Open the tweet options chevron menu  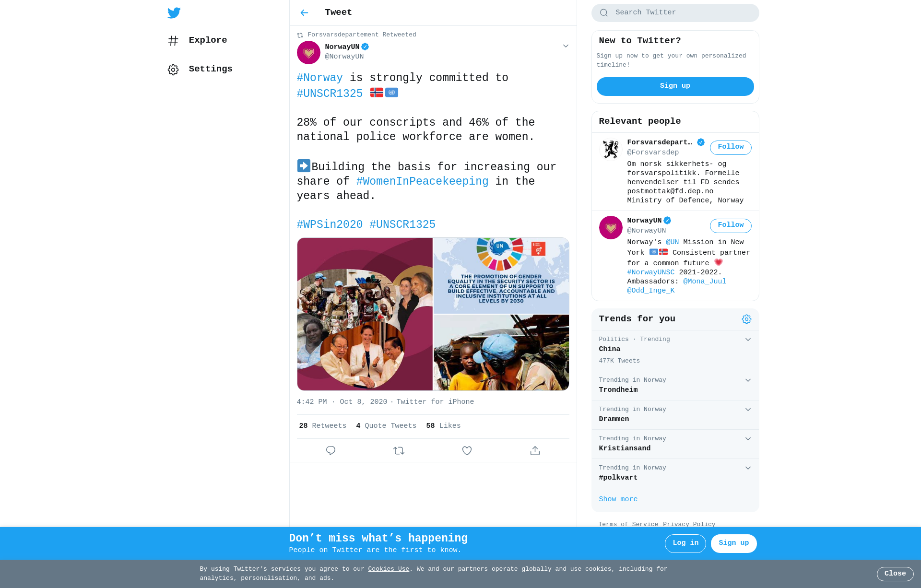(x=566, y=46)
